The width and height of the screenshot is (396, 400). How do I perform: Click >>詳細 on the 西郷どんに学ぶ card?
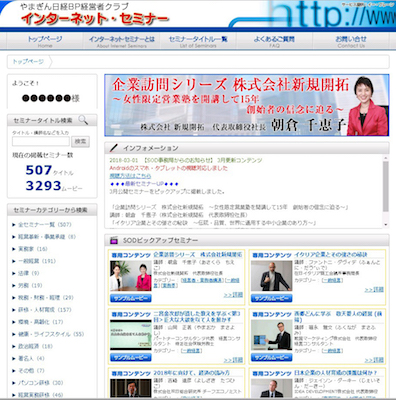[x=374, y=360]
